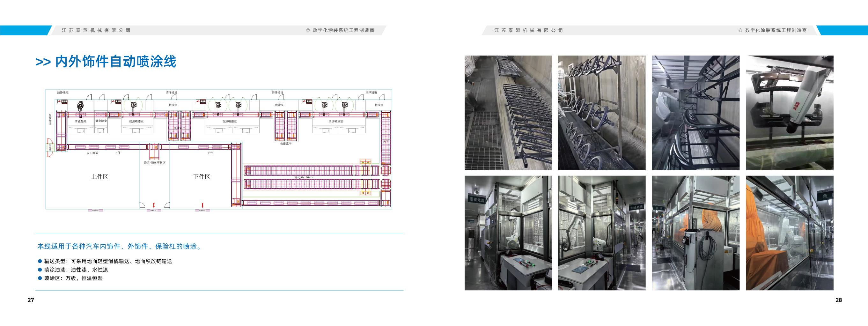This screenshot has width=868, height=326.
Task: Click the >> chevrons before 内外饰件自动喷涂线
Action: (43, 62)
